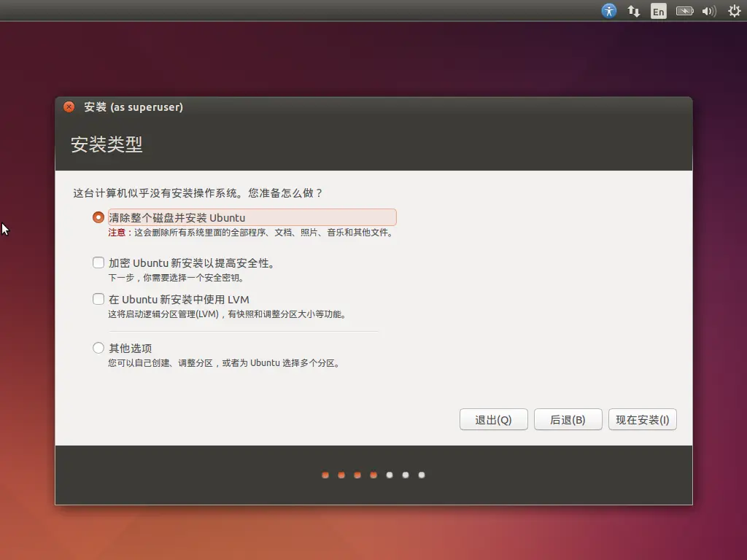Click the 退出(Q) button
The image size is (747, 560).
point(494,419)
